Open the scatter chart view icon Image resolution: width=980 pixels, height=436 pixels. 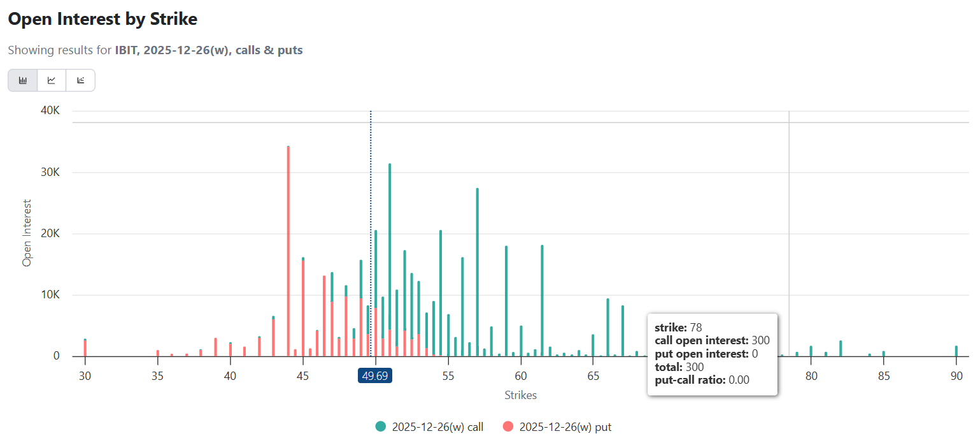pos(80,80)
